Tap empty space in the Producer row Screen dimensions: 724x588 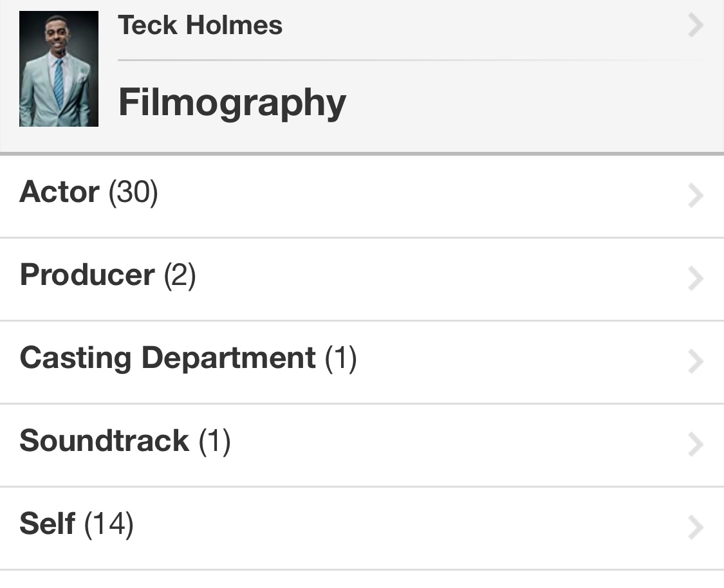point(439,279)
